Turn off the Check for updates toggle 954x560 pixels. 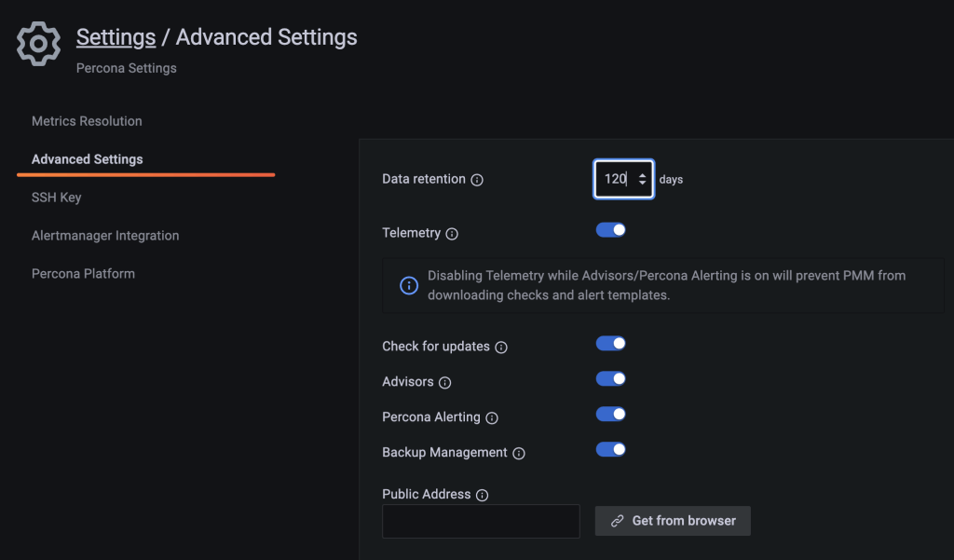pyautogui.click(x=611, y=344)
